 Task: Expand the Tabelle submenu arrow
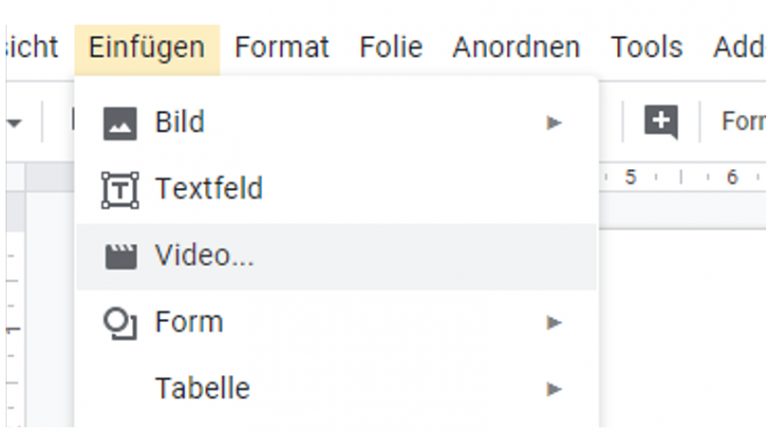(x=554, y=389)
